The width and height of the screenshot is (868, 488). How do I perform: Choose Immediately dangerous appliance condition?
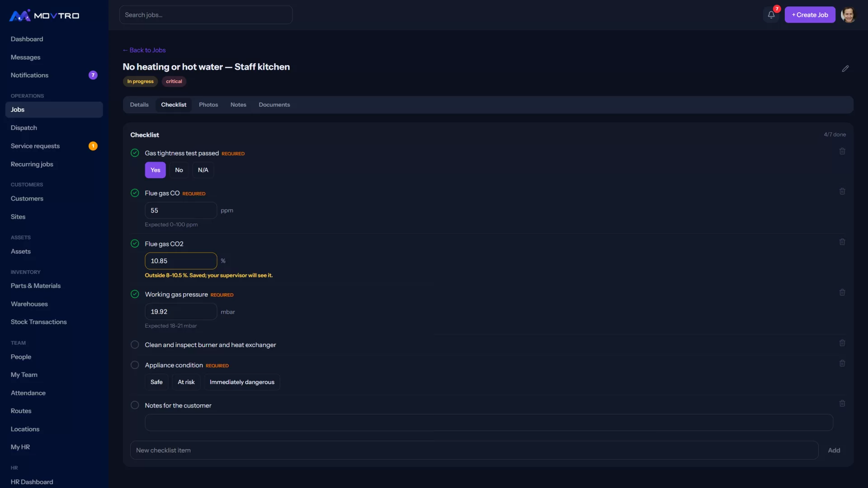242,382
